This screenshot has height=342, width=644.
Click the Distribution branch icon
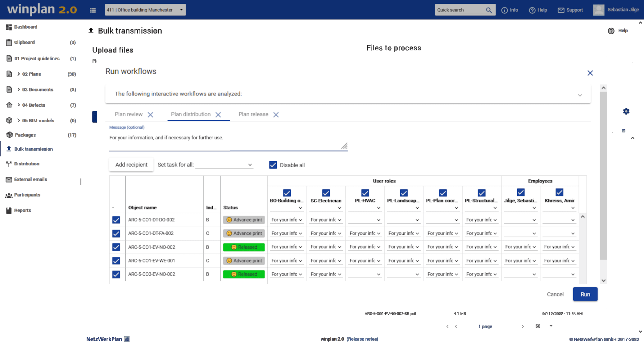click(9, 164)
